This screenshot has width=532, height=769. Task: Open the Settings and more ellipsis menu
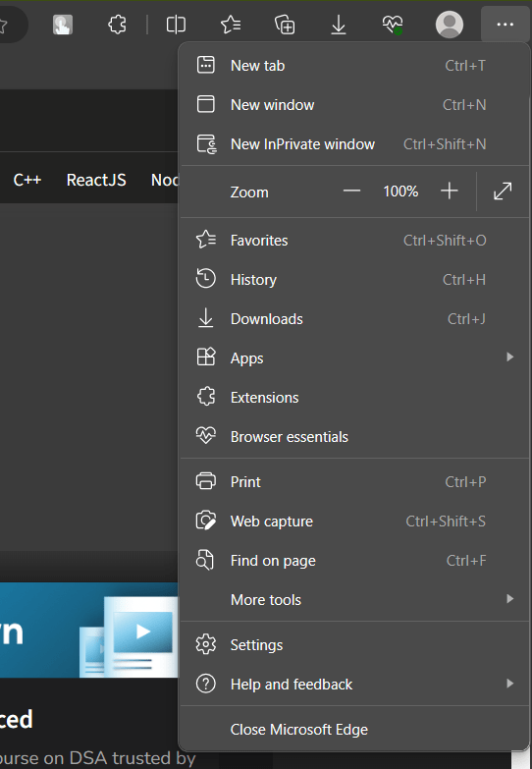pyautogui.click(x=505, y=24)
